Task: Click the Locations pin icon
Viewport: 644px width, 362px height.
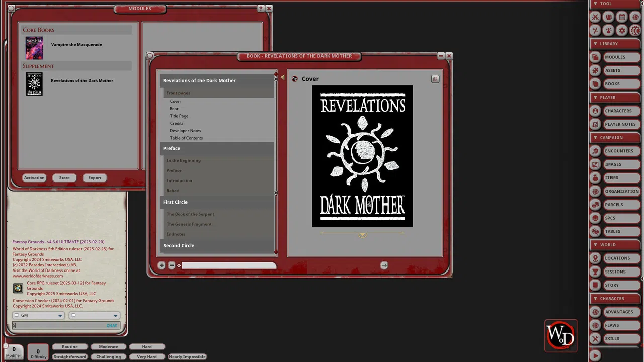Action: point(596,258)
